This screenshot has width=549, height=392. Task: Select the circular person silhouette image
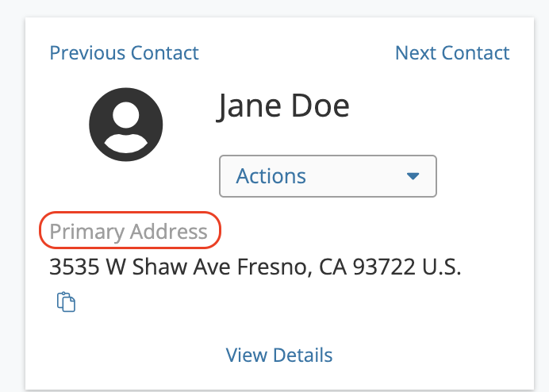126,125
